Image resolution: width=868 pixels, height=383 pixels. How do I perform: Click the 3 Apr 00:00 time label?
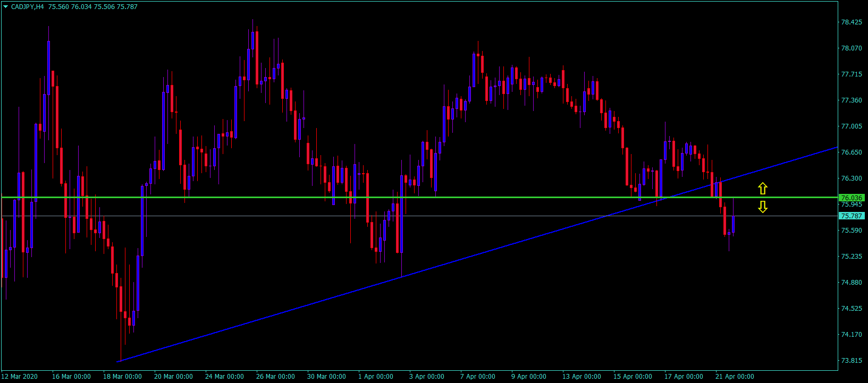click(x=427, y=377)
